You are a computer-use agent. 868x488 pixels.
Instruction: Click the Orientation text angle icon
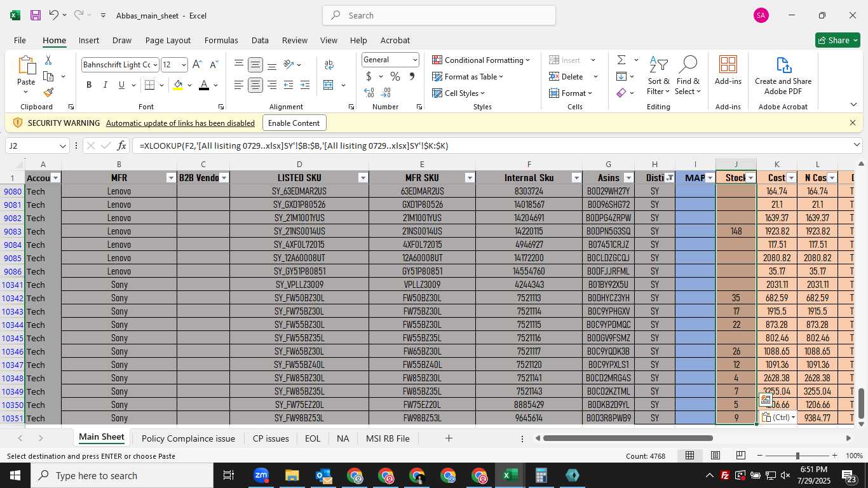pos(289,65)
